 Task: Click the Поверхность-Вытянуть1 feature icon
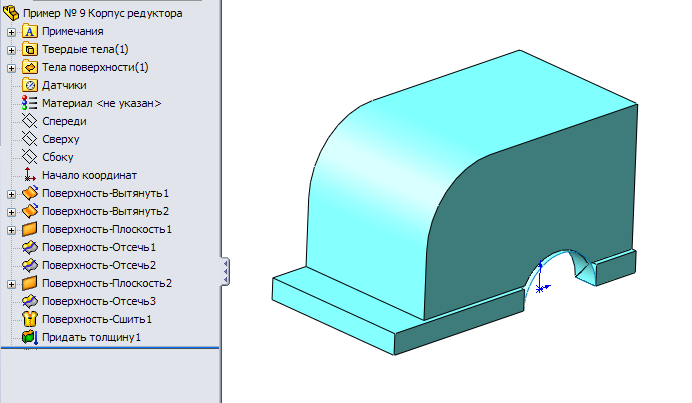(30, 193)
